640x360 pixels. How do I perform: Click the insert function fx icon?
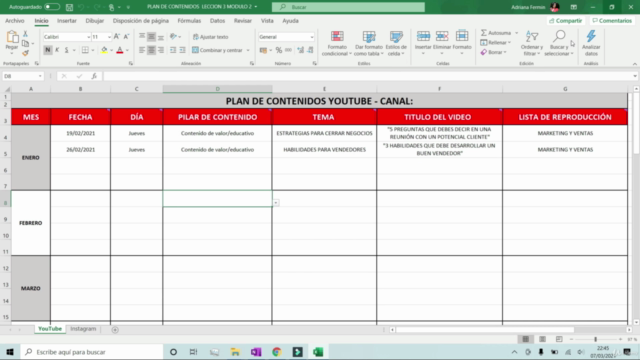(94, 76)
